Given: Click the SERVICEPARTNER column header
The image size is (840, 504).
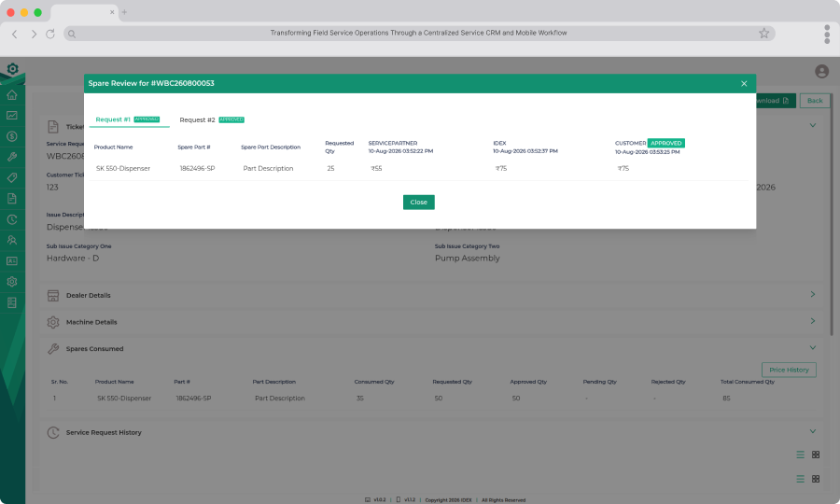Looking at the screenshot, I should point(393,143).
